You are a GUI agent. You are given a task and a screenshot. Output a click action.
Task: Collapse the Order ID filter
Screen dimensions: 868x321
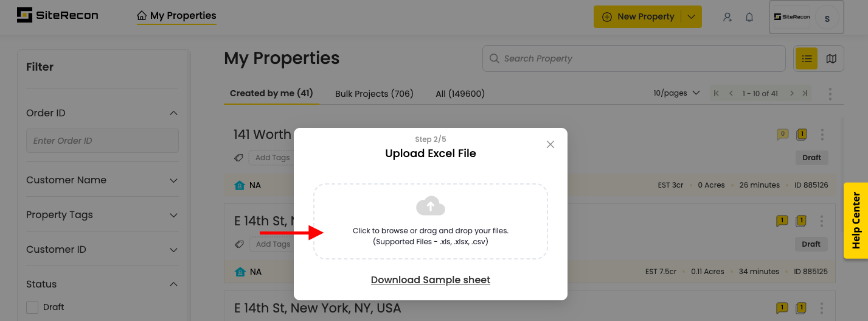click(x=173, y=113)
